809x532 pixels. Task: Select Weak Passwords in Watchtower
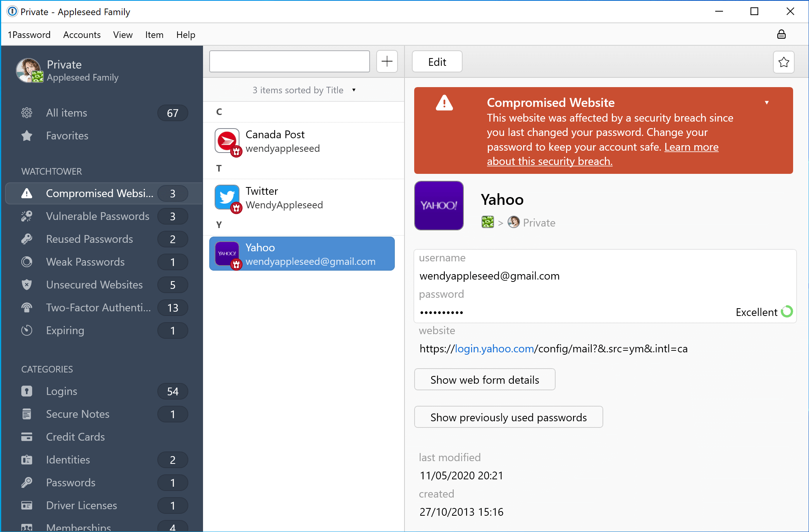click(104, 262)
